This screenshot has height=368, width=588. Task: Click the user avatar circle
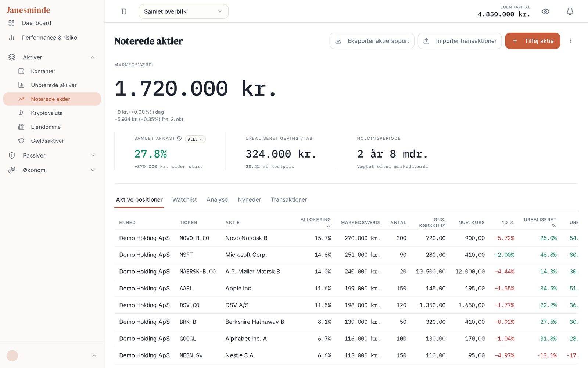12,356
